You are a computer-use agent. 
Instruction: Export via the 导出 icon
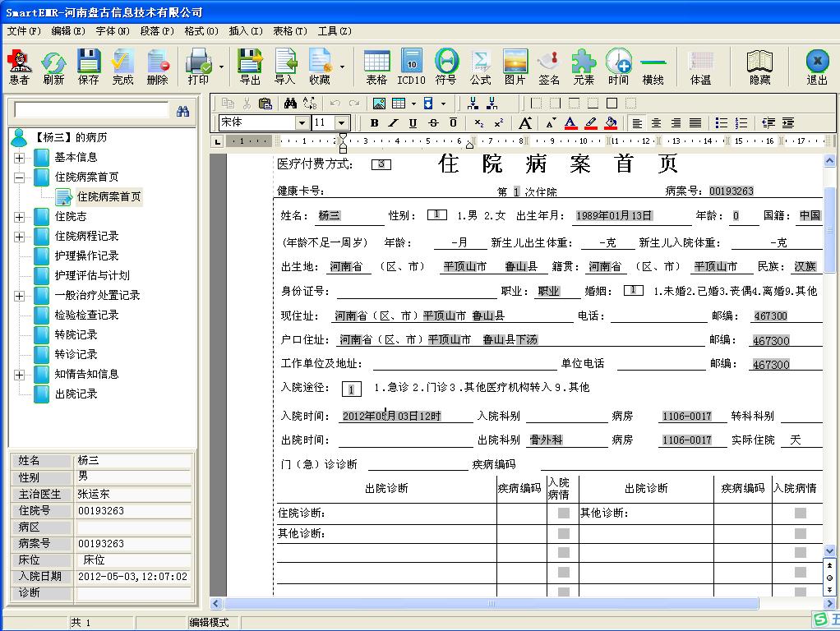[x=250, y=67]
